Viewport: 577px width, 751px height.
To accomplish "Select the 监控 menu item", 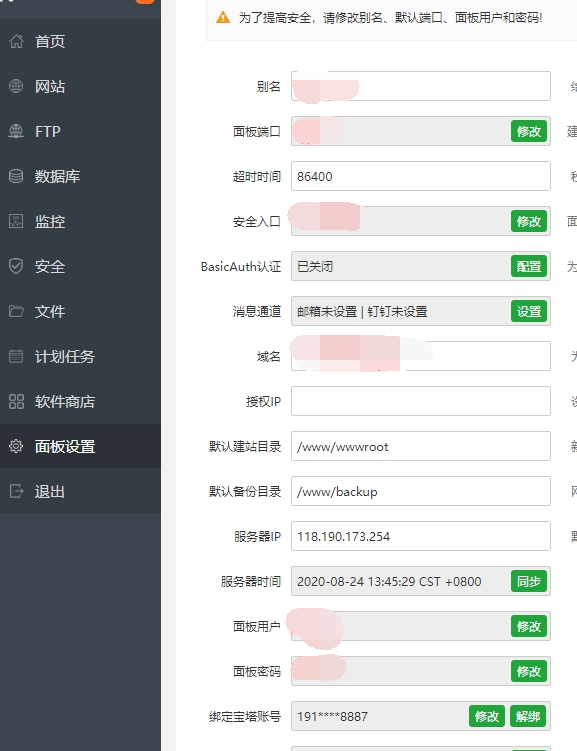I will point(80,221).
